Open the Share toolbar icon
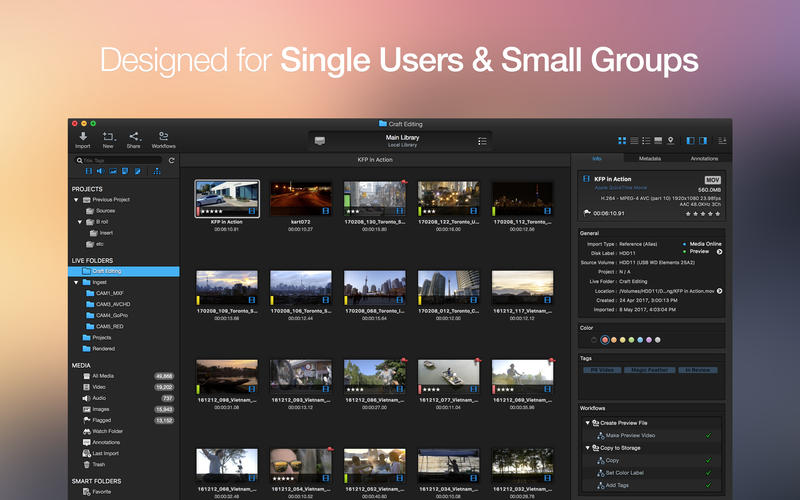The height and width of the screenshot is (500, 800). pyautogui.click(x=134, y=136)
